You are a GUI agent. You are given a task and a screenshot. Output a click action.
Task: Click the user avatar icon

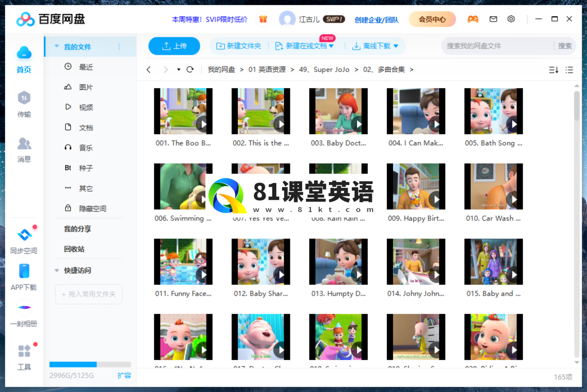pos(287,19)
